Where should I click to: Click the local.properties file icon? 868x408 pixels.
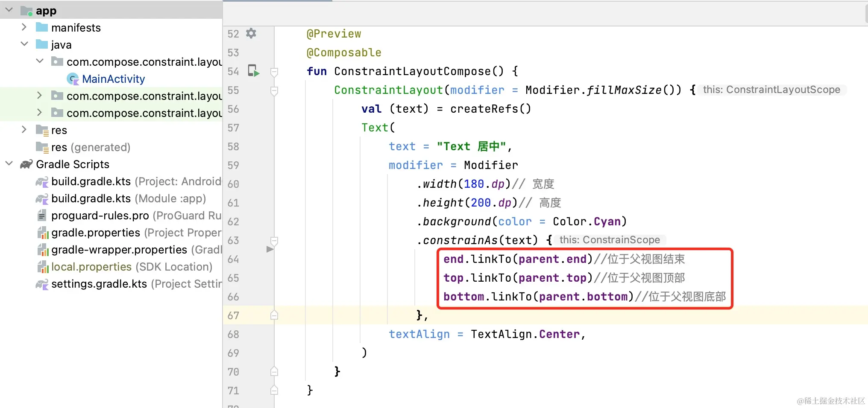click(42, 267)
